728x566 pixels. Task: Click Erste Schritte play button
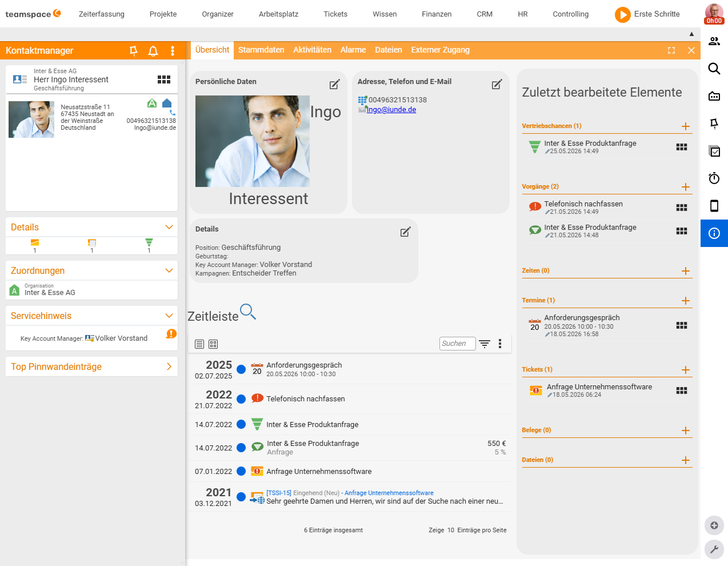click(x=623, y=14)
